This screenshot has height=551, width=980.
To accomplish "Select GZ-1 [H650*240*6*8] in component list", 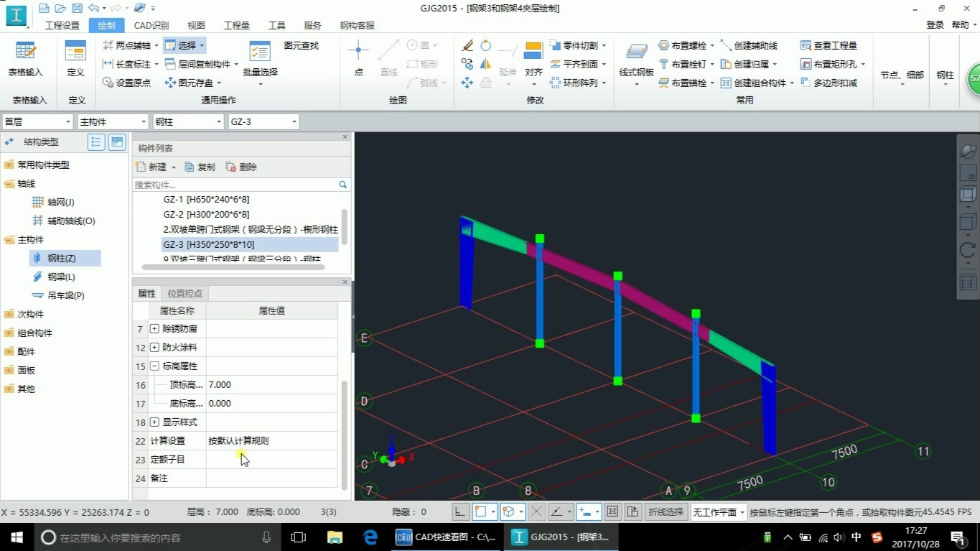I will coord(206,199).
